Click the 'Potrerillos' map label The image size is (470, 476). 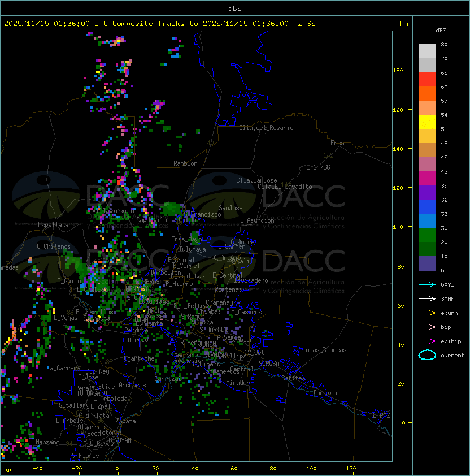pyautogui.click(x=94, y=312)
